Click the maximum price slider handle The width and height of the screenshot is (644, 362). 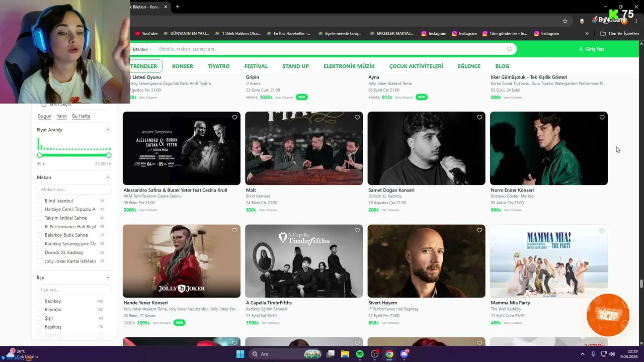[x=109, y=155]
